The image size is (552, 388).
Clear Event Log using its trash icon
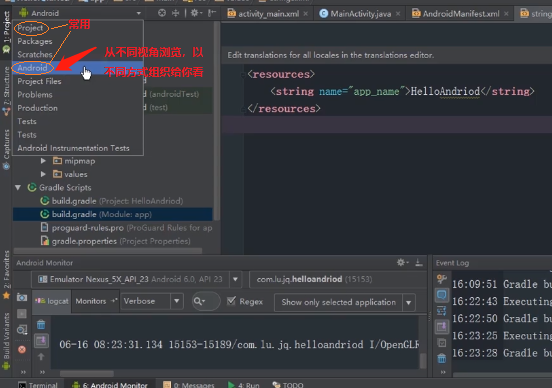point(441,359)
